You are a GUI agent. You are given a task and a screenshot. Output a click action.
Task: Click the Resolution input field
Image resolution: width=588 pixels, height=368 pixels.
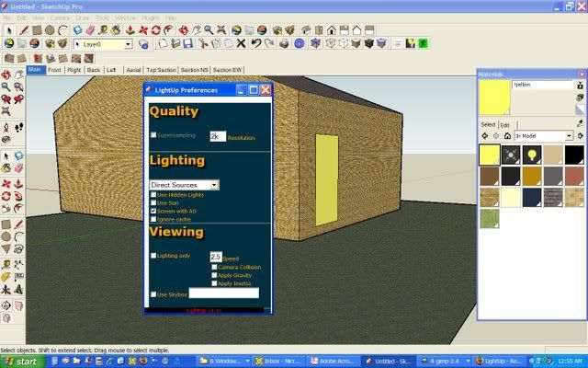[x=218, y=136]
